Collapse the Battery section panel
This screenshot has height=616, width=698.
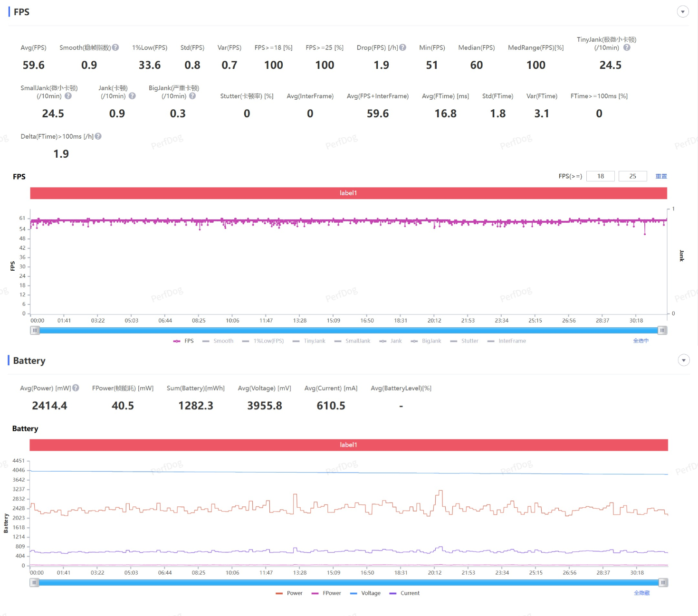click(683, 360)
